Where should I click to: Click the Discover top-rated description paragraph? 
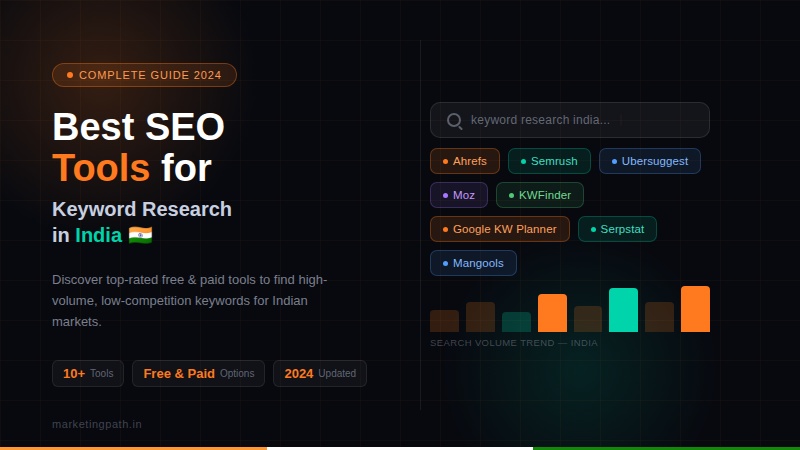point(190,301)
